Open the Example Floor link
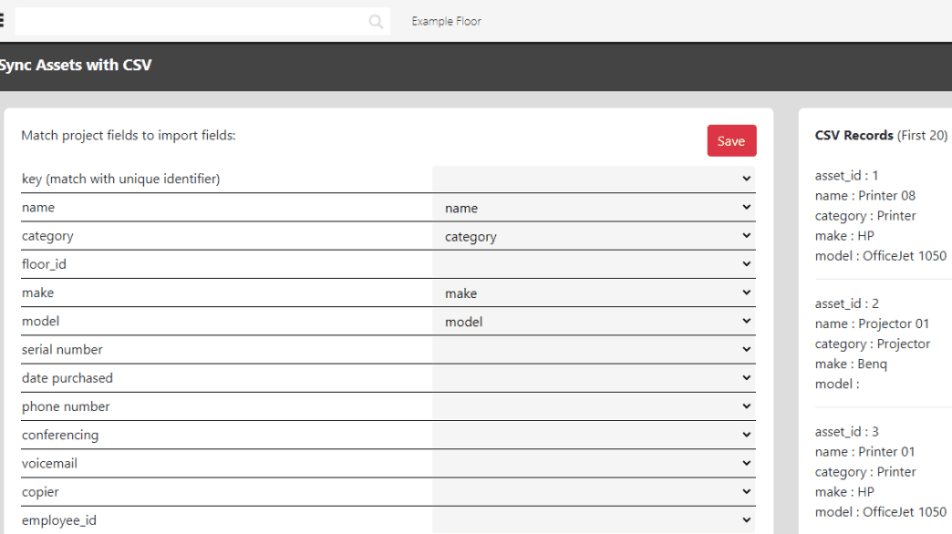The height and width of the screenshot is (534, 952). 446,21
